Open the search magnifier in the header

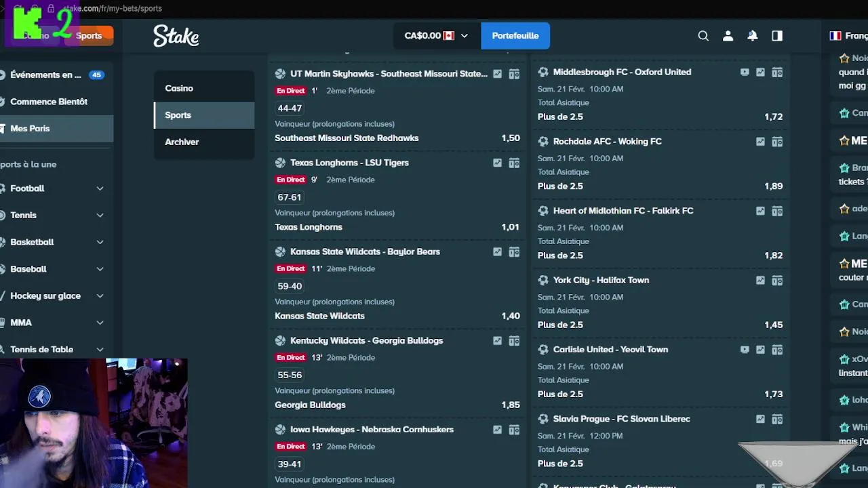click(x=703, y=36)
